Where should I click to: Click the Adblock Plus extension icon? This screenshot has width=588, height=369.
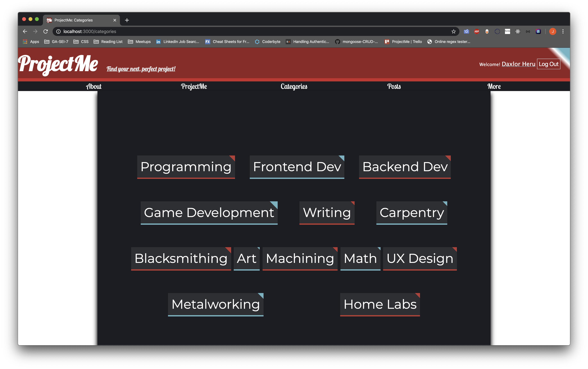tap(476, 31)
